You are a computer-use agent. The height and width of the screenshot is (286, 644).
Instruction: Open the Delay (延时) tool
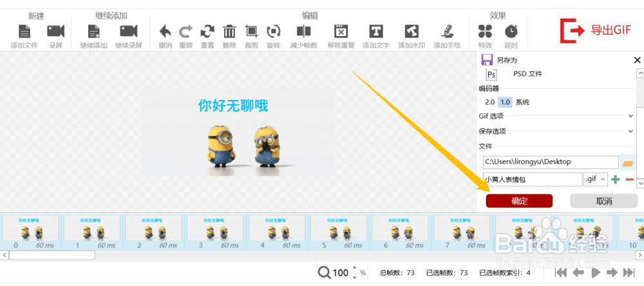pyautogui.click(x=511, y=32)
